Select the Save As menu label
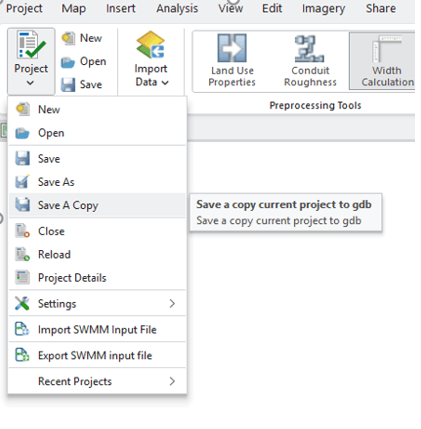 pos(56,182)
